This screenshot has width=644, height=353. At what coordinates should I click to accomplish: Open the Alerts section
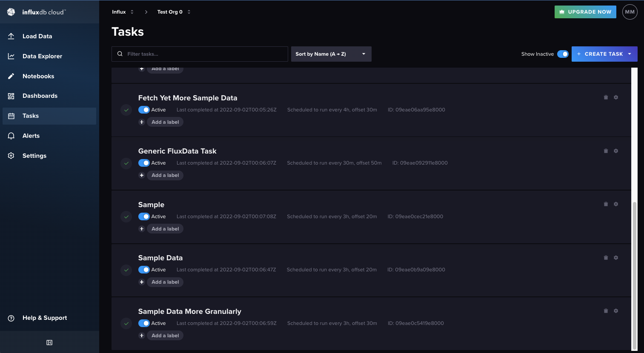[31, 135]
